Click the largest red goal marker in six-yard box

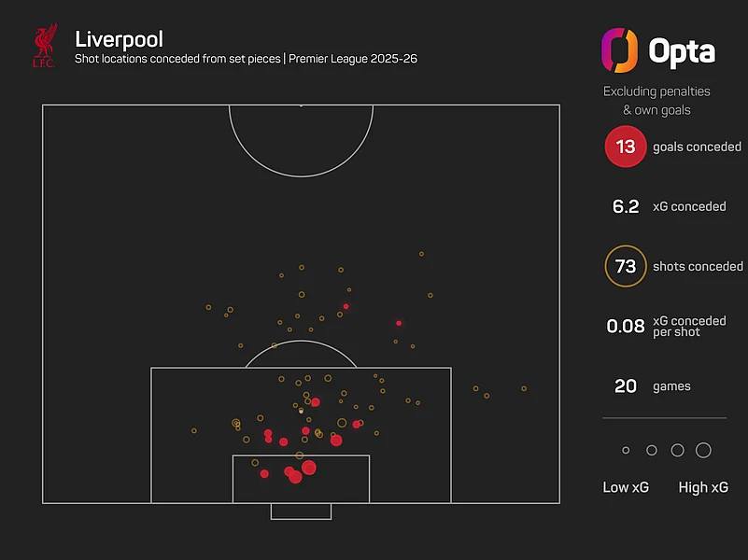pyautogui.click(x=309, y=469)
